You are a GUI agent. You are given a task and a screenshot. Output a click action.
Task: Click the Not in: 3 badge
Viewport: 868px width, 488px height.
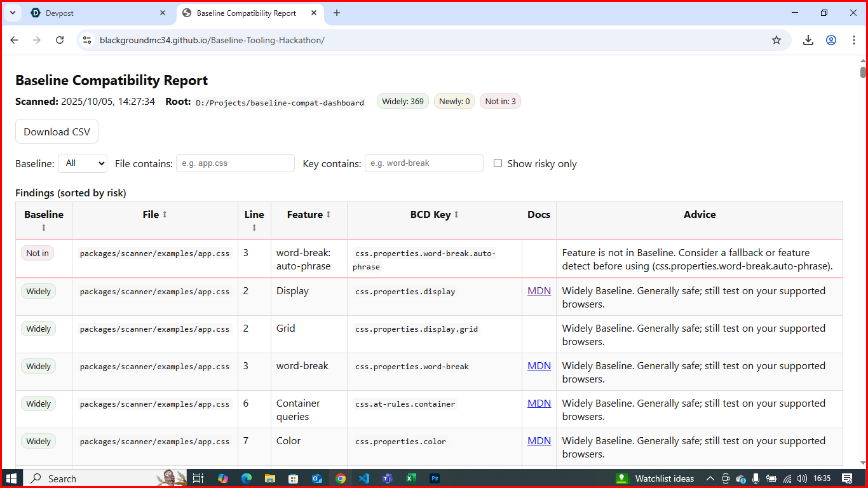[x=500, y=102]
